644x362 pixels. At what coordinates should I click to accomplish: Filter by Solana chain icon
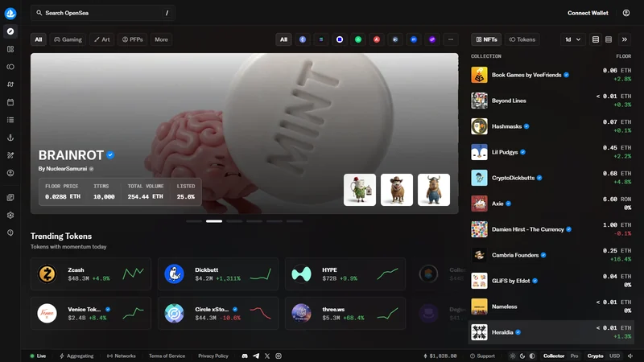[321, 39]
